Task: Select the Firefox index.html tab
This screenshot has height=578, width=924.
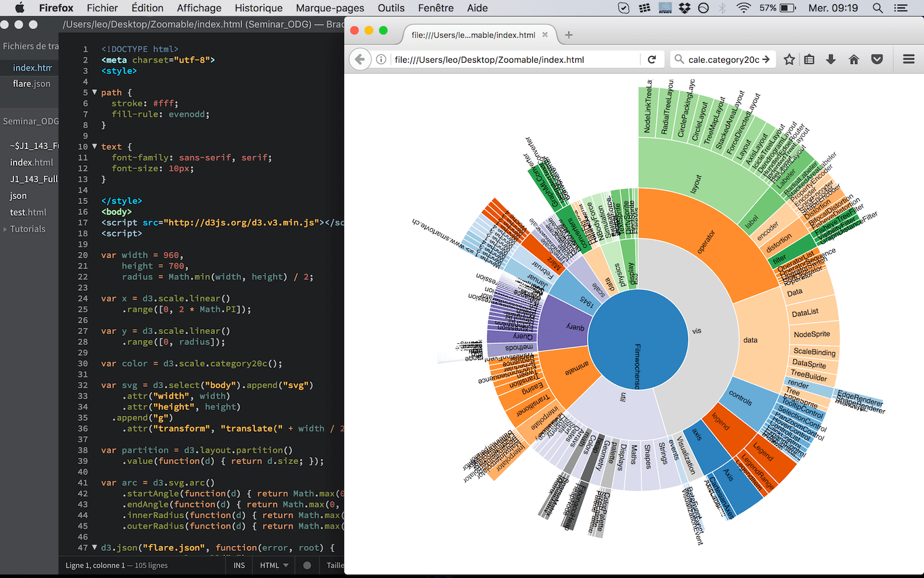Action: [479, 35]
